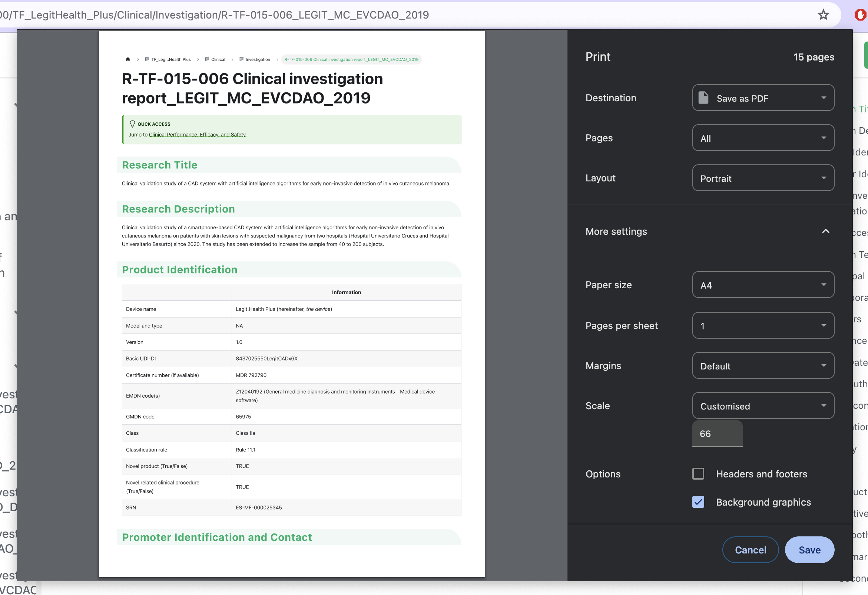Viewport: 868px width, 595px height.
Task: Click the Clinical breadcrumb folder icon
Action: tap(207, 59)
